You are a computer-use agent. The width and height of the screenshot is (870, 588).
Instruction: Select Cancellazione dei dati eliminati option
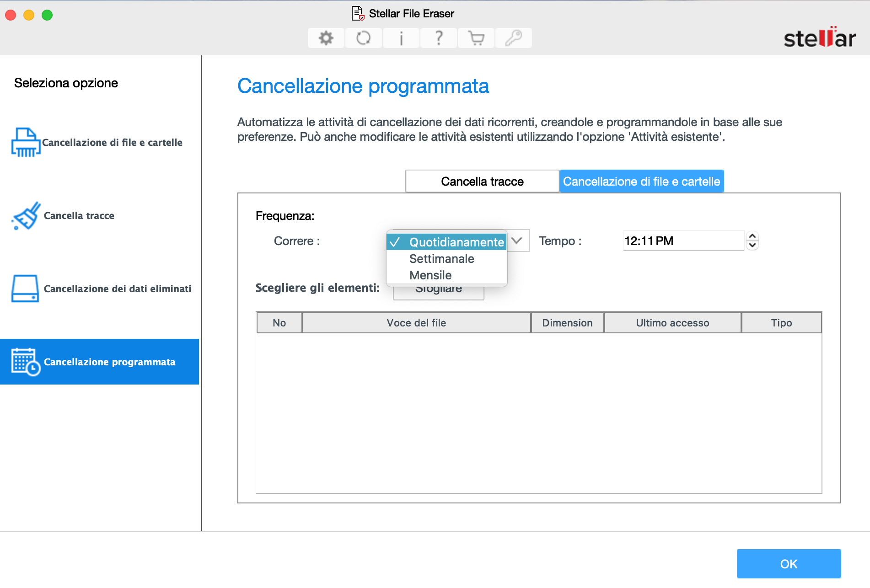click(100, 289)
